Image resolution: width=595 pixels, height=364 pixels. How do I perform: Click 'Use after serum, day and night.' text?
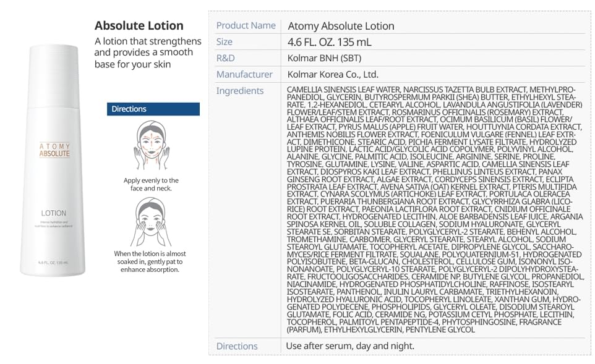tap(350, 346)
